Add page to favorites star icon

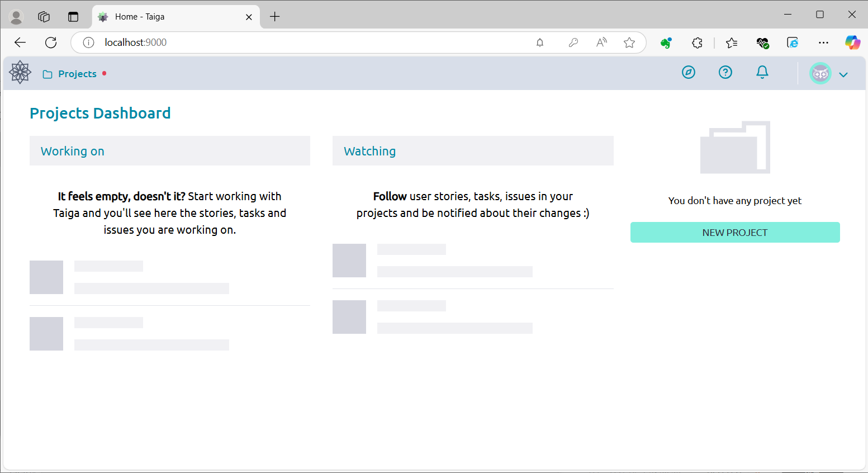pyautogui.click(x=629, y=42)
